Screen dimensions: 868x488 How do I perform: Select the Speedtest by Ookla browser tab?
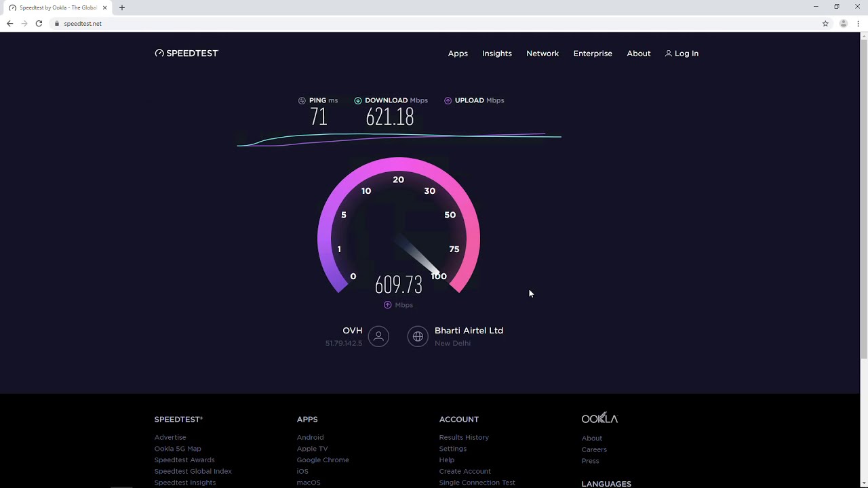(x=58, y=7)
